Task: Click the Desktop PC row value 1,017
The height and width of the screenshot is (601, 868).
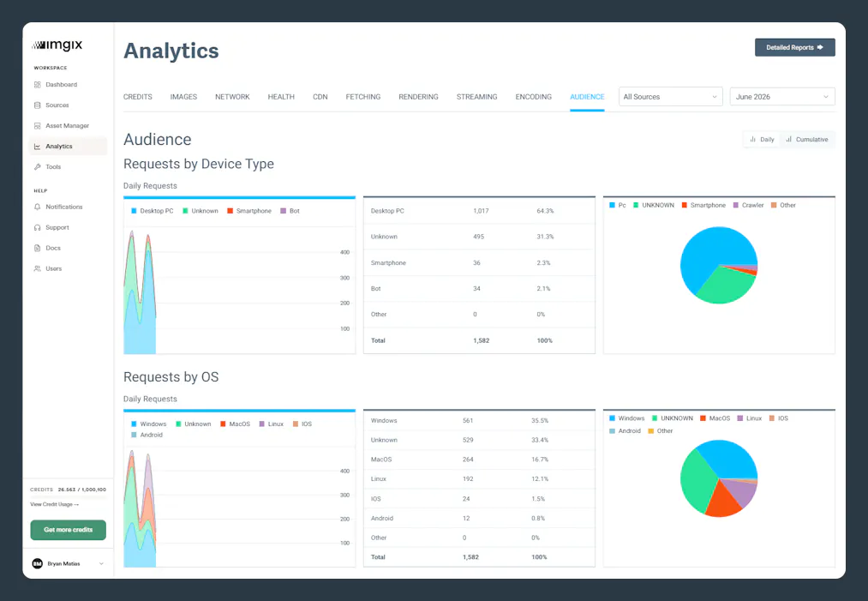Action: pos(481,211)
